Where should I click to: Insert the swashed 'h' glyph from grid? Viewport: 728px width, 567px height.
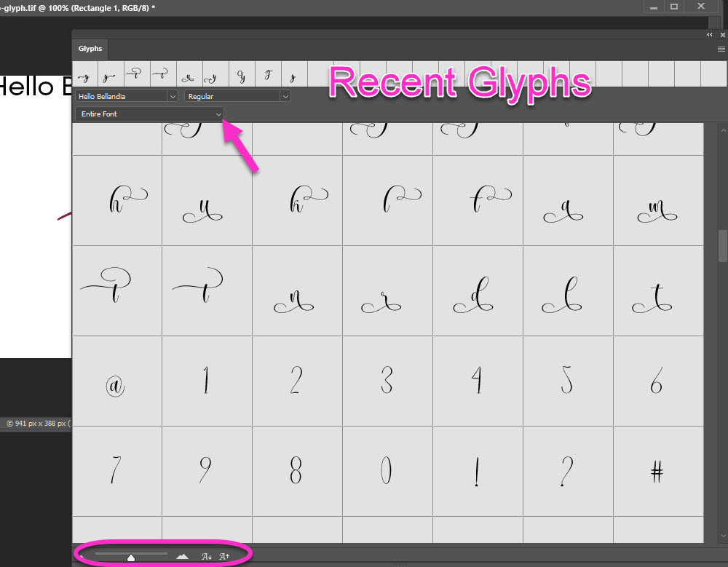(117, 201)
